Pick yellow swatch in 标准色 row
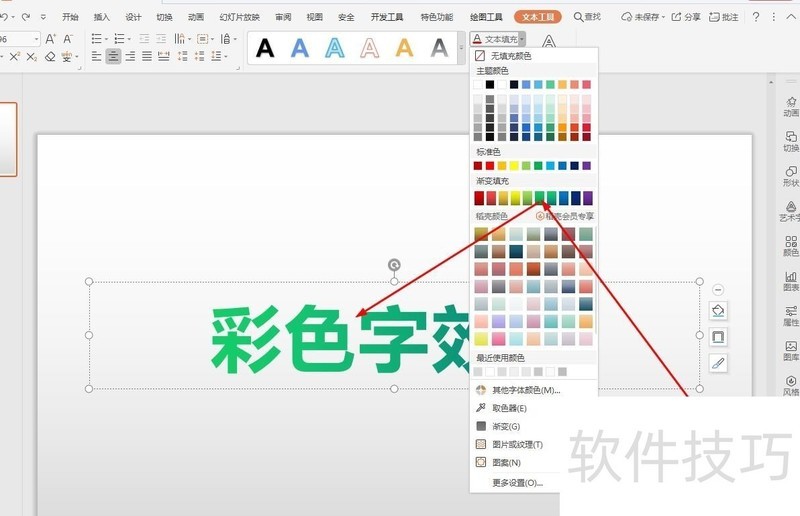This screenshot has width=800, height=516. click(x=514, y=165)
